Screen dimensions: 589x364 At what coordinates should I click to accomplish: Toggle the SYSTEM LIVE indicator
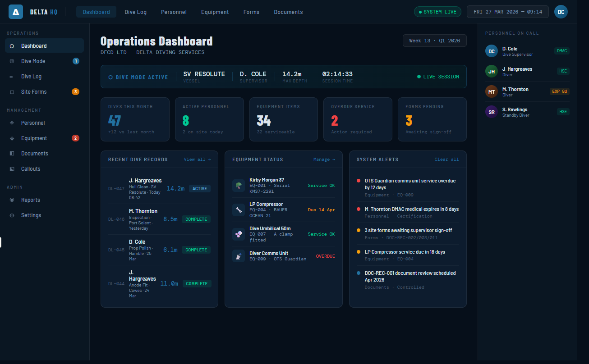point(437,11)
